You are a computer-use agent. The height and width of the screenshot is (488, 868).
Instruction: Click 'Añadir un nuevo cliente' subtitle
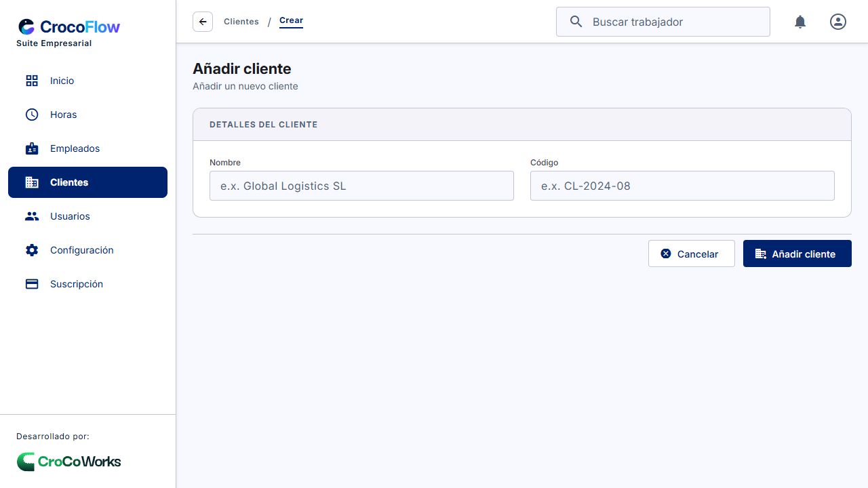245,86
